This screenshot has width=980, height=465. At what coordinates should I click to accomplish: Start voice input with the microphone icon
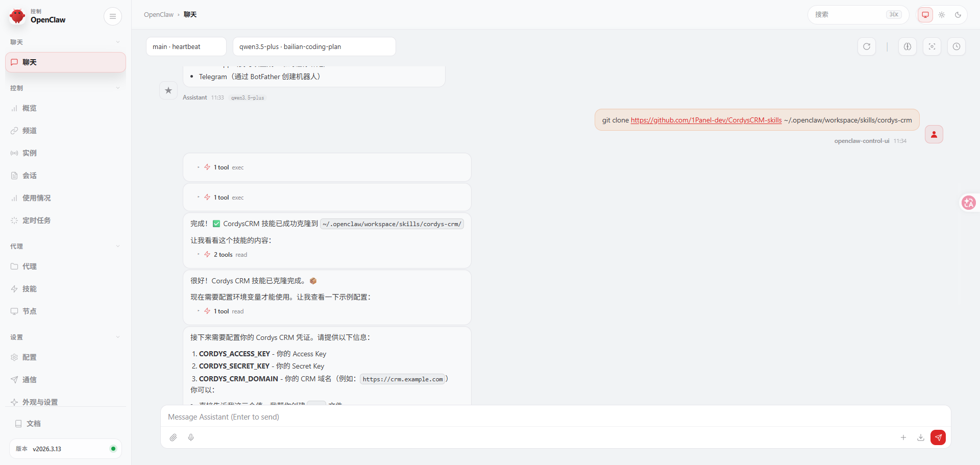pyautogui.click(x=191, y=437)
